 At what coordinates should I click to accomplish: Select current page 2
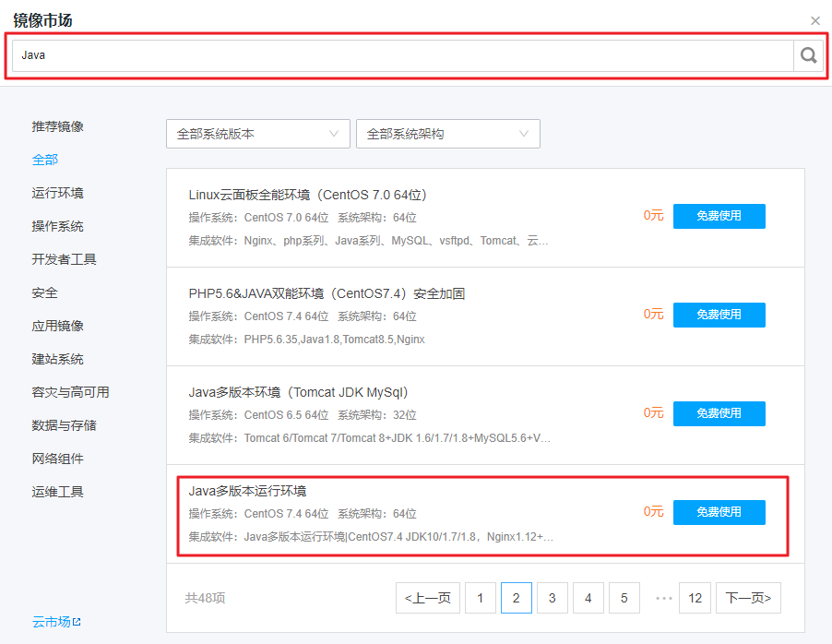coord(517,598)
